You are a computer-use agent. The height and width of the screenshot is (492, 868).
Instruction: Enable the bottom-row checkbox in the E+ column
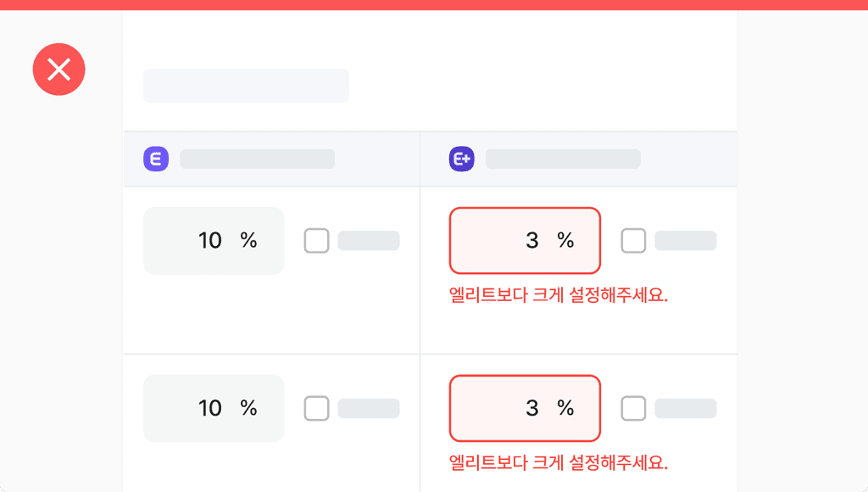point(633,409)
